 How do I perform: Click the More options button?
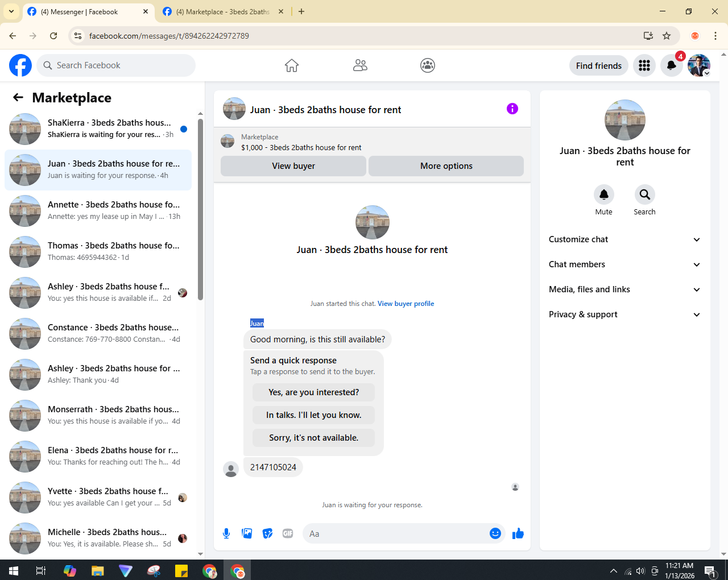(x=446, y=166)
